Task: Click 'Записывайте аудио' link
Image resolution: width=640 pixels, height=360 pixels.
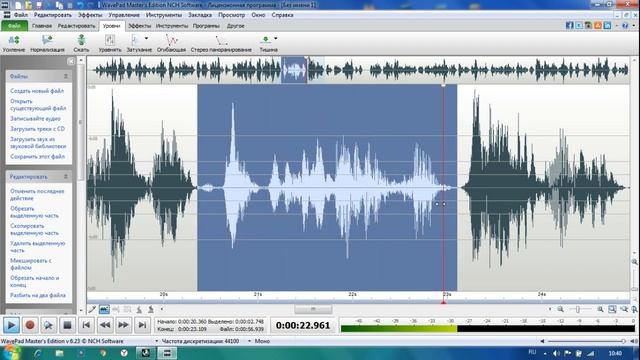Action: click(x=36, y=118)
